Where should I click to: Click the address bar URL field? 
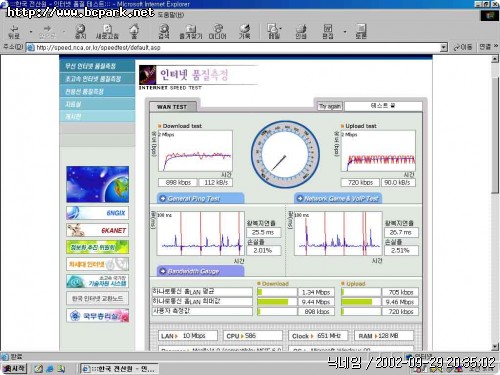pyautogui.click(x=233, y=48)
